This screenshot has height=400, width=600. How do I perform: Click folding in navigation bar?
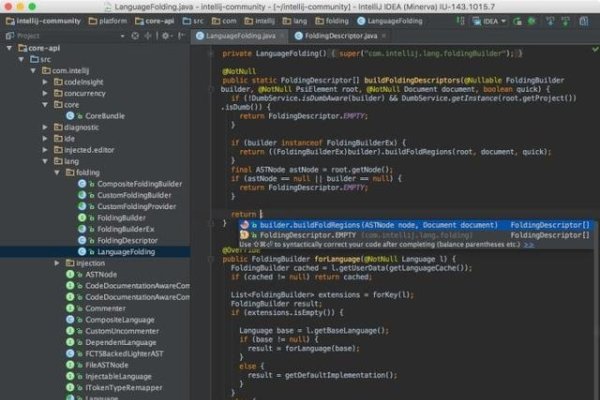[x=332, y=21]
